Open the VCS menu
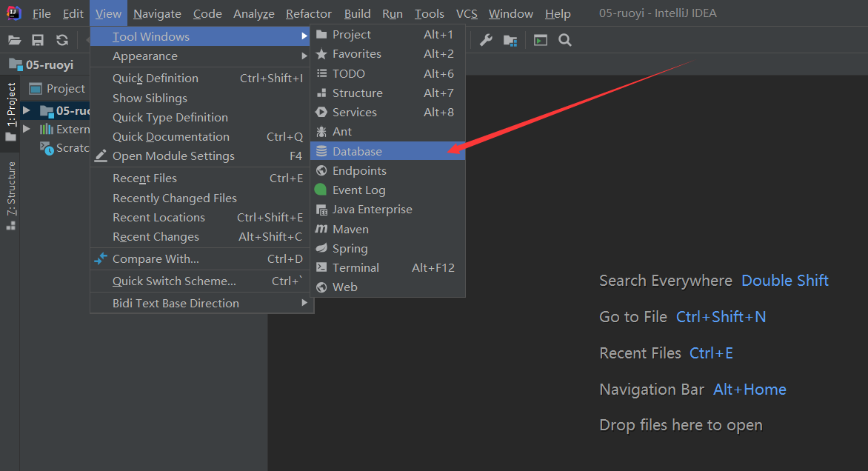Screen dimensions: 868x471 pos(467,13)
